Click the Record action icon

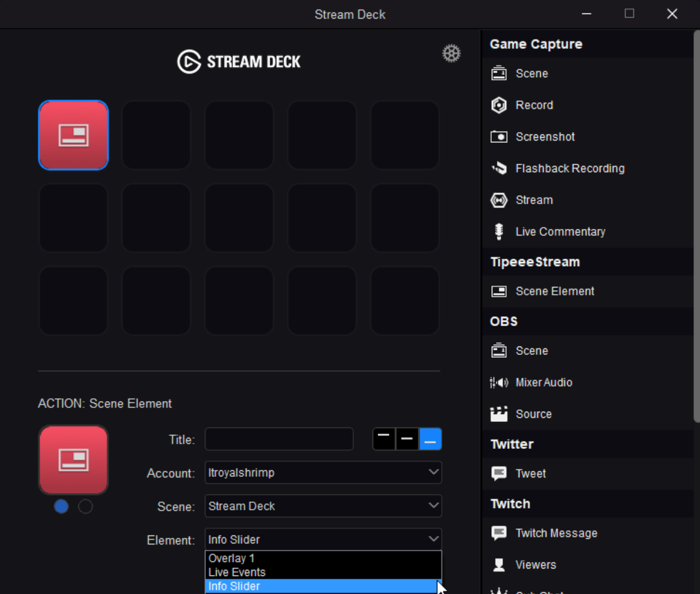click(x=499, y=105)
